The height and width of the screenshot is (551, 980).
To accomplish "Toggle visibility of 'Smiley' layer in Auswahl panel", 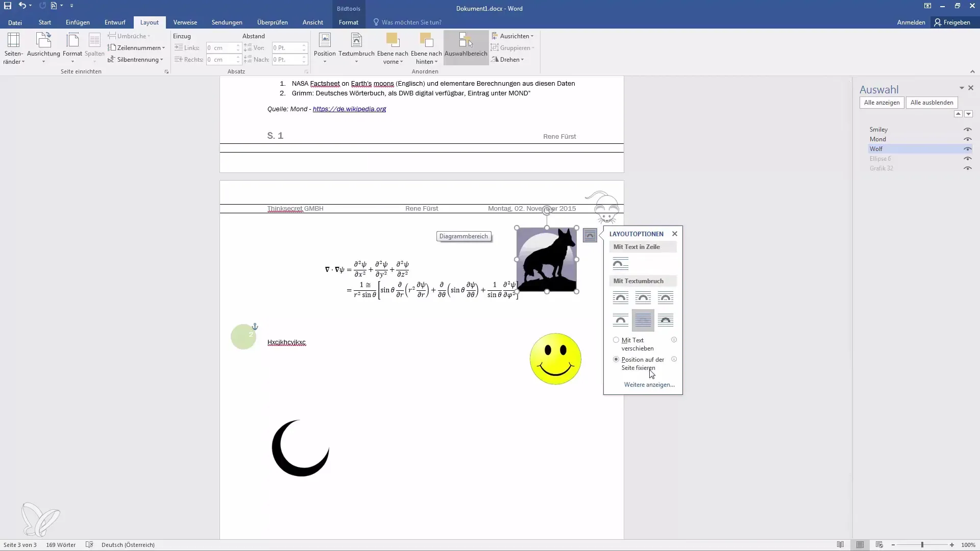I will tap(968, 129).
